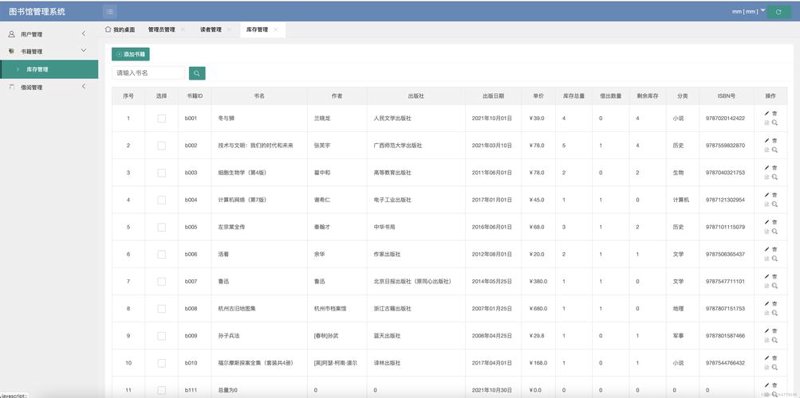Image resolution: width=800 pixels, height=398 pixels.
Task: Click the green refresh icon button in the top right
Action: pos(779,12)
